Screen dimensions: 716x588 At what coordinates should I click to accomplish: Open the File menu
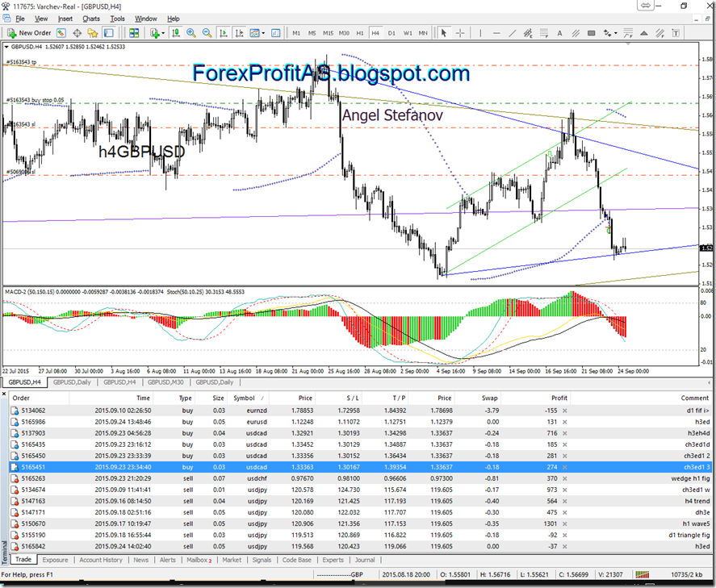(x=20, y=19)
